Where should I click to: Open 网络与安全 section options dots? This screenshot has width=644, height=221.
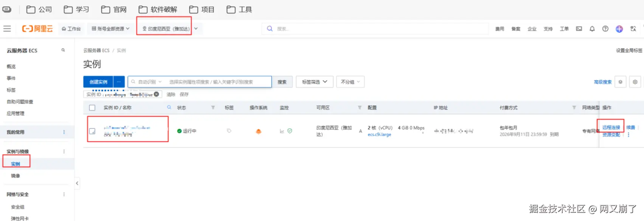point(64,194)
